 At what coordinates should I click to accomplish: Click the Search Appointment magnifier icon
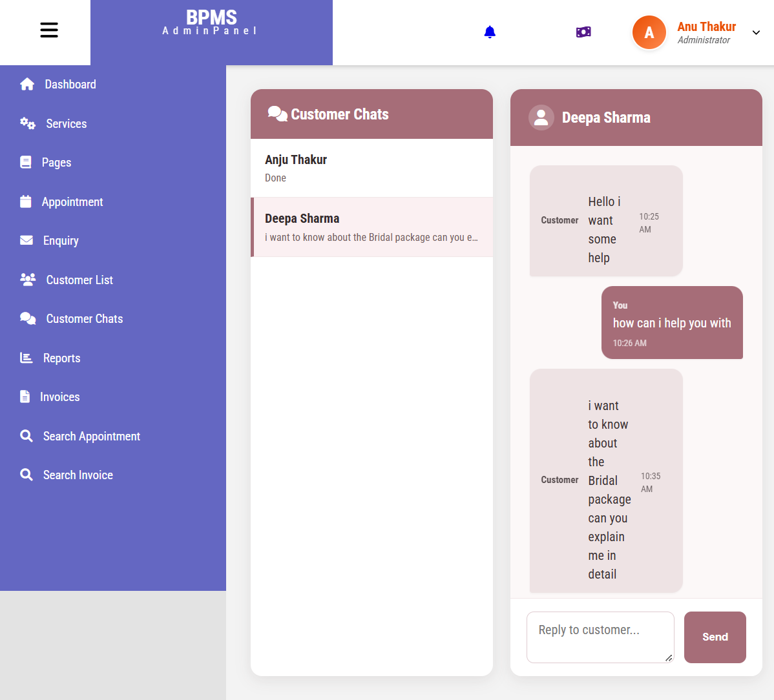[26, 436]
